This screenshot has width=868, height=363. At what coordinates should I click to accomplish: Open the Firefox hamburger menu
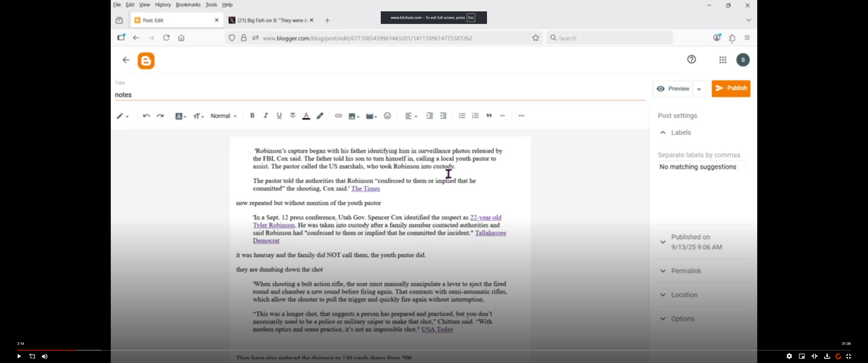click(x=747, y=38)
